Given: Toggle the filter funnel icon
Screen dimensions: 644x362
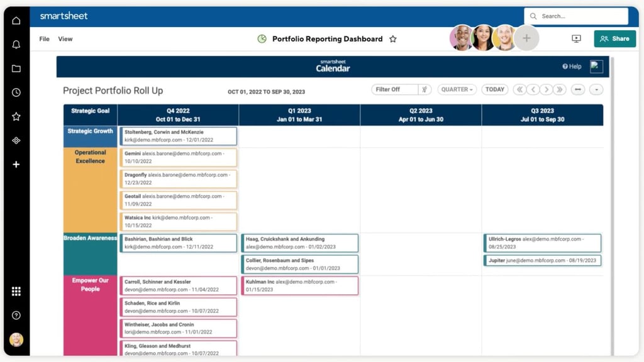Looking at the screenshot, I should point(425,89).
